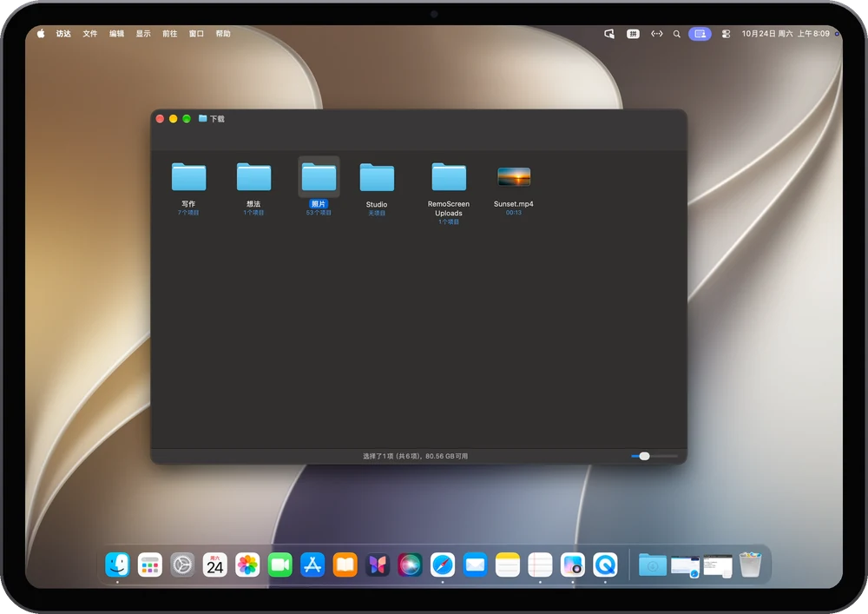This screenshot has height=614, width=868.
Task: Select the Sunset.mp4 video thumbnail
Action: [514, 177]
